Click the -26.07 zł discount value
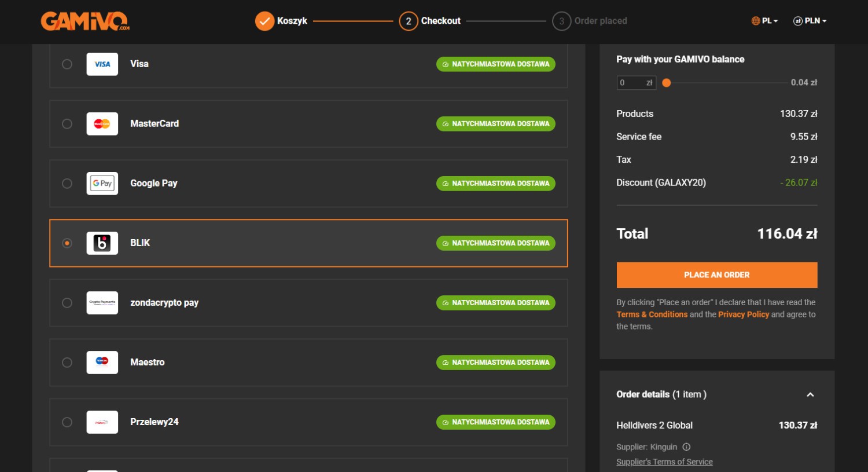 pos(799,183)
